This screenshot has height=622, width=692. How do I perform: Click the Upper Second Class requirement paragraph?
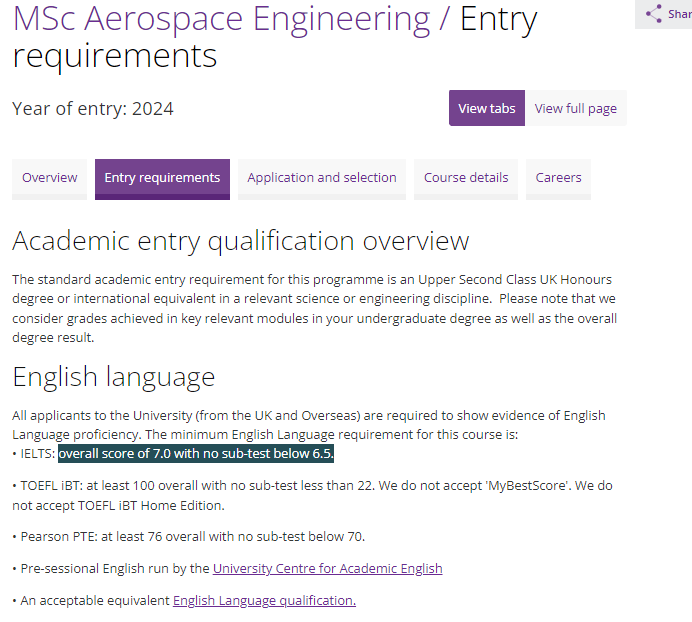[x=314, y=309]
